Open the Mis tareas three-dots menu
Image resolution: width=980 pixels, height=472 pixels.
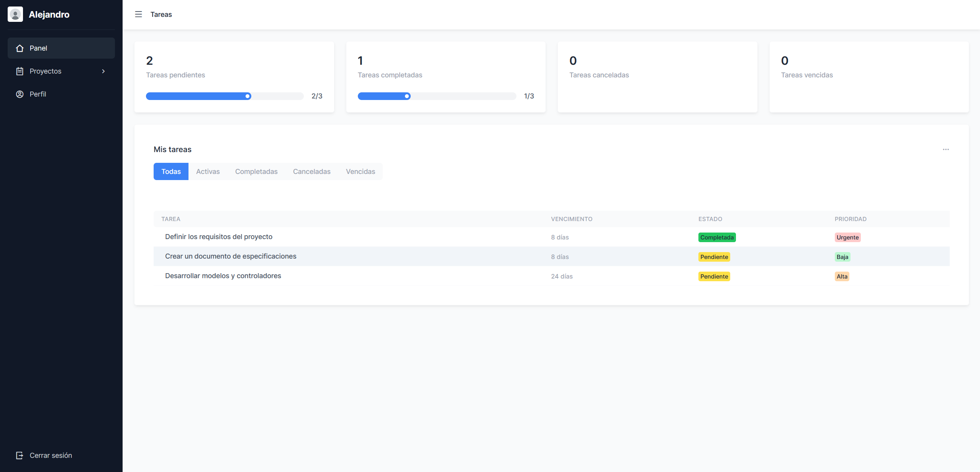tap(946, 149)
